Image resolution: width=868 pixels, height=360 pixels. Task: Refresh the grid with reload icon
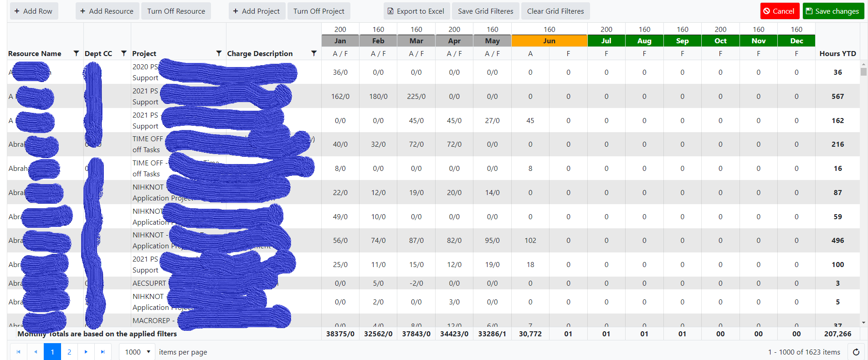(x=856, y=352)
